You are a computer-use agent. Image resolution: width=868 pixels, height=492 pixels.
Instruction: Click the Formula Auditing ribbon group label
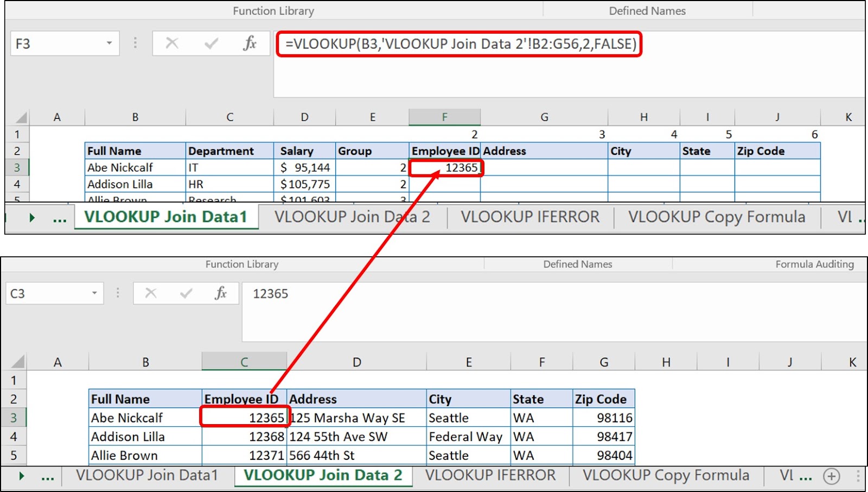[x=815, y=264]
